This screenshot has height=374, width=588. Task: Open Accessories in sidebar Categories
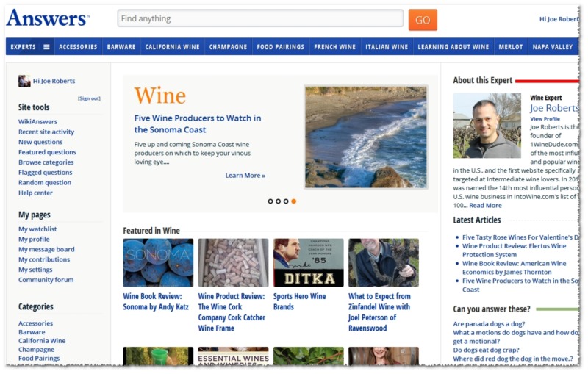coord(35,323)
